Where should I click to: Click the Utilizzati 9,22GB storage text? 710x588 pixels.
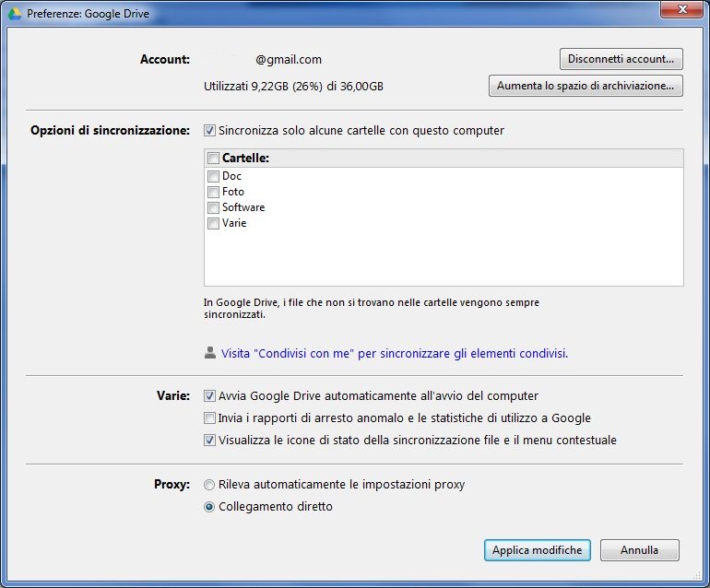click(x=293, y=87)
